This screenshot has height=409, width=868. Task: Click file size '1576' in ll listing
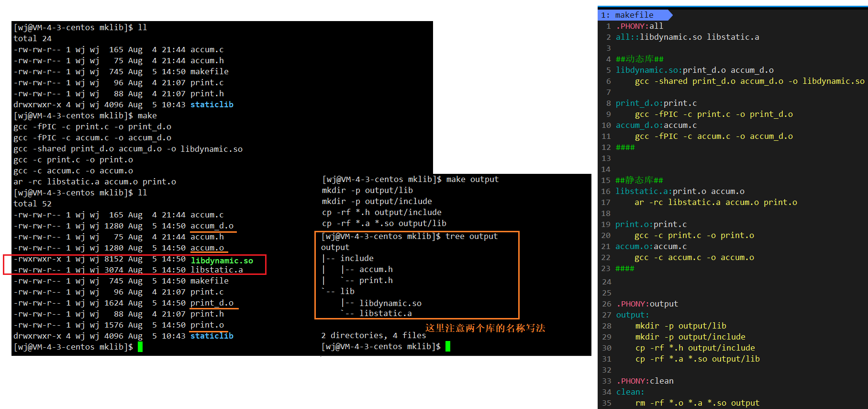point(114,325)
